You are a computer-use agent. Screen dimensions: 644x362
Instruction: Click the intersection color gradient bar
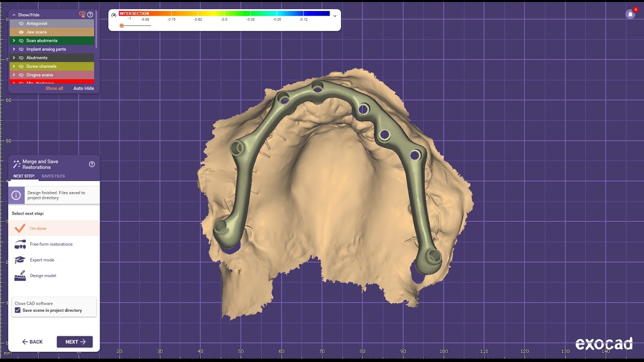point(224,14)
